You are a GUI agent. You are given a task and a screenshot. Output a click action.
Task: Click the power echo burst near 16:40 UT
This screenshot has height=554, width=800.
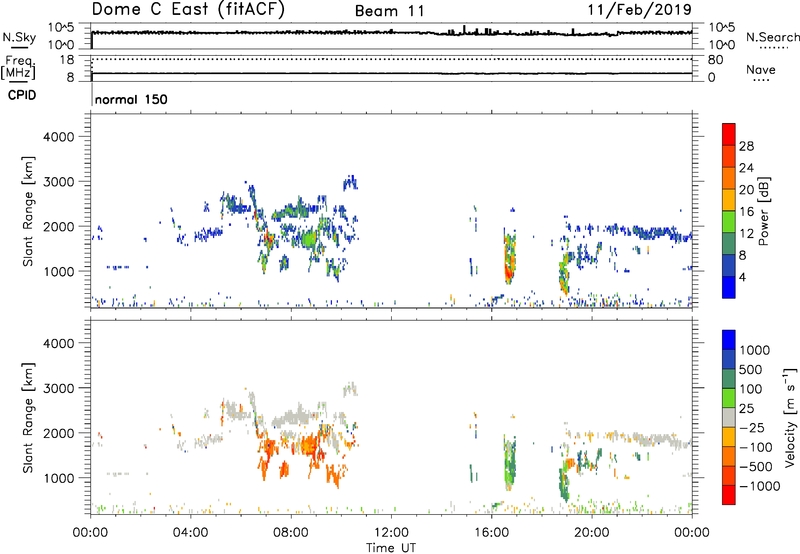[510, 258]
